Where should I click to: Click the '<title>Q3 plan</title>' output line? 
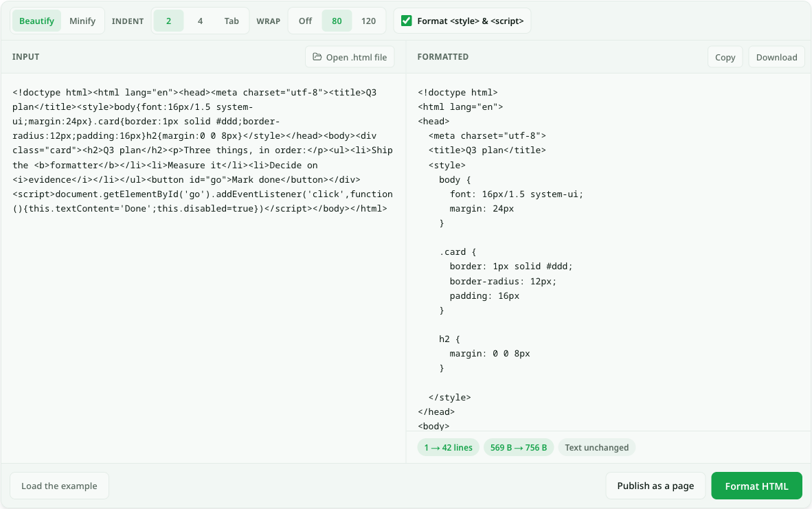(487, 150)
